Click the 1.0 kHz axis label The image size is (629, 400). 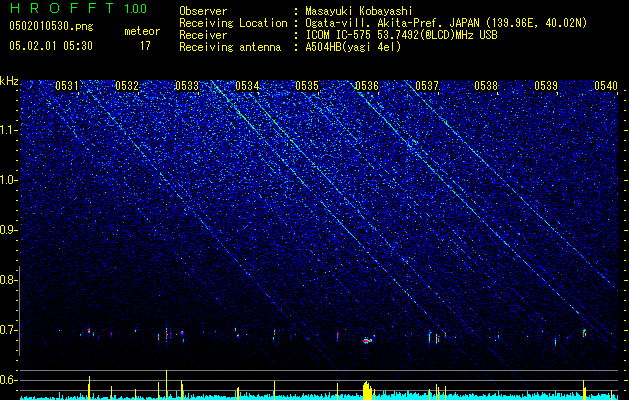tap(8, 180)
